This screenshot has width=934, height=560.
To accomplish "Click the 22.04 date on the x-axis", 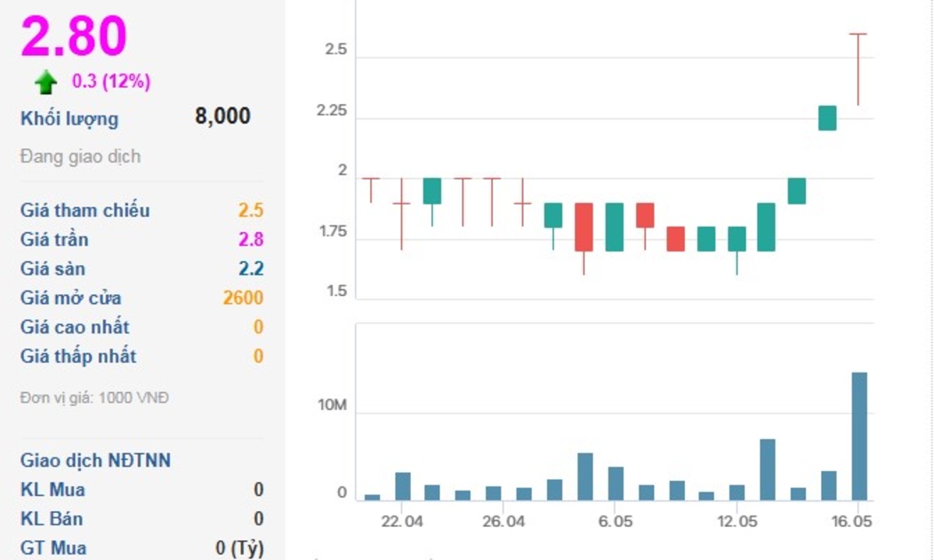I will coord(402,522).
